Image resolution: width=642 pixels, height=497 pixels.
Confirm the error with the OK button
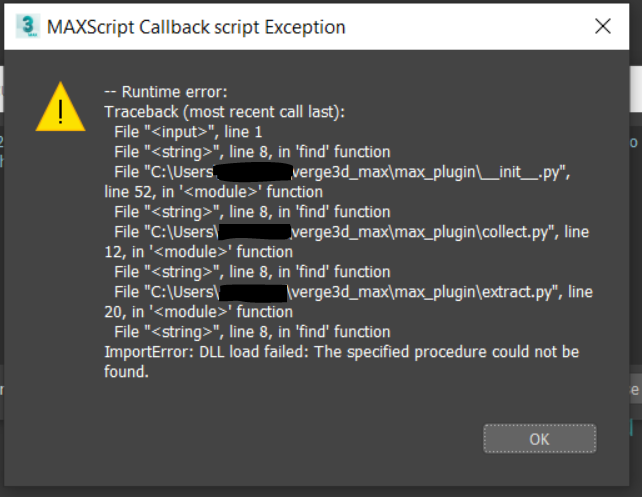tap(540, 439)
